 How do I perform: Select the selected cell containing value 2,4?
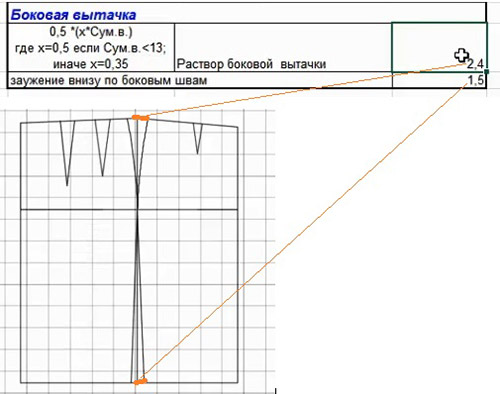(439, 47)
